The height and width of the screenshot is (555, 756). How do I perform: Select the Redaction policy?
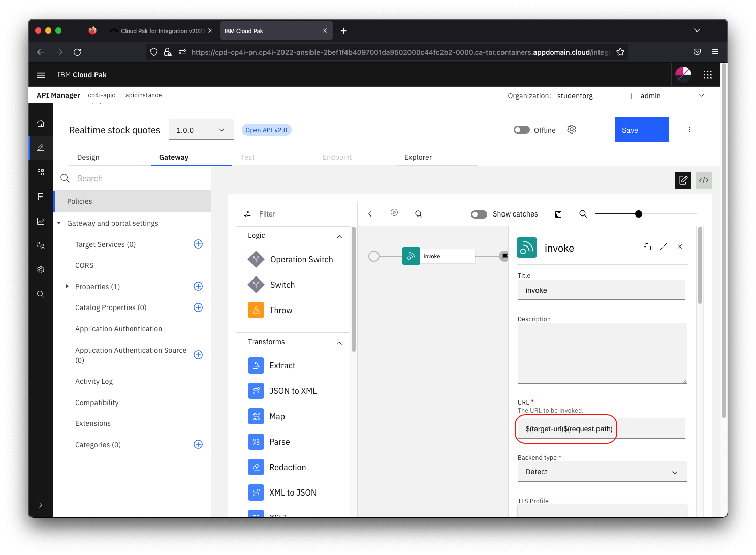tap(277, 467)
